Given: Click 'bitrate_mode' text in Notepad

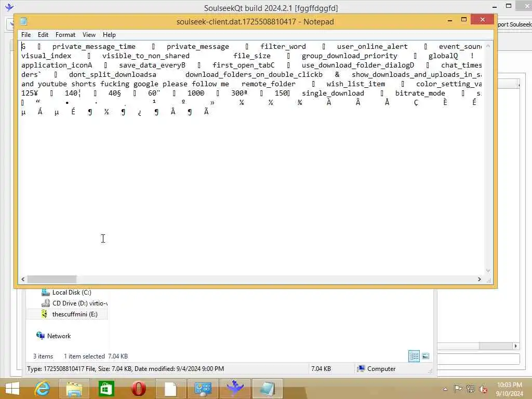Looking at the screenshot, I should tap(420, 94).
